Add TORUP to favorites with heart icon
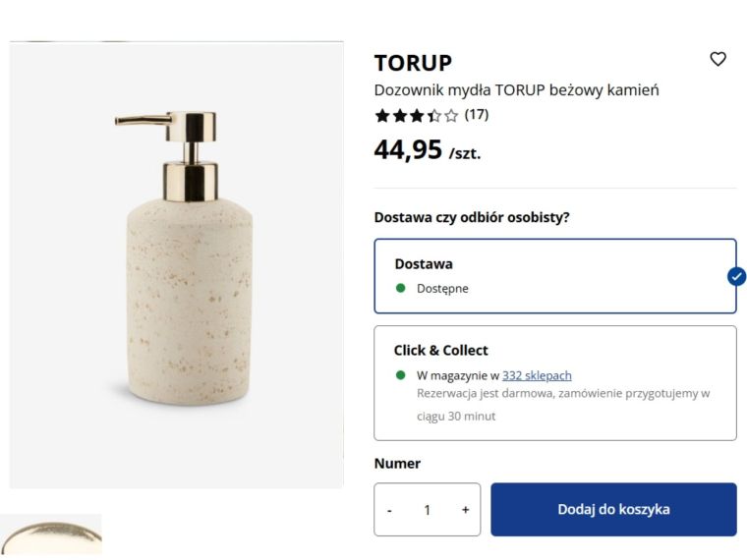 [x=718, y=59]
